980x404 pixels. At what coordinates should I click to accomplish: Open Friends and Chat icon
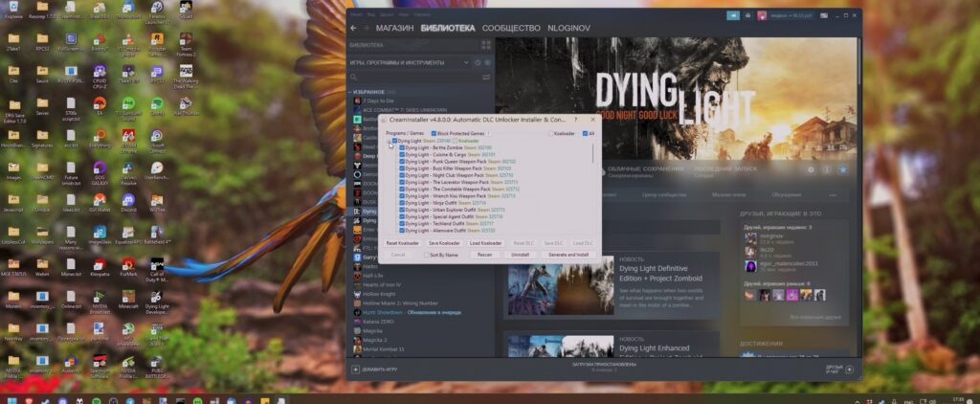coord(850,370)
